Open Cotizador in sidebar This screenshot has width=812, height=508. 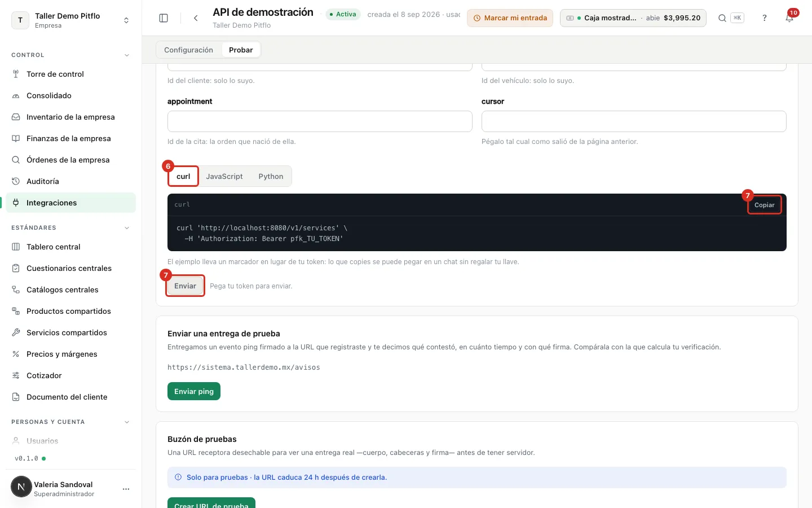[70, 375]
